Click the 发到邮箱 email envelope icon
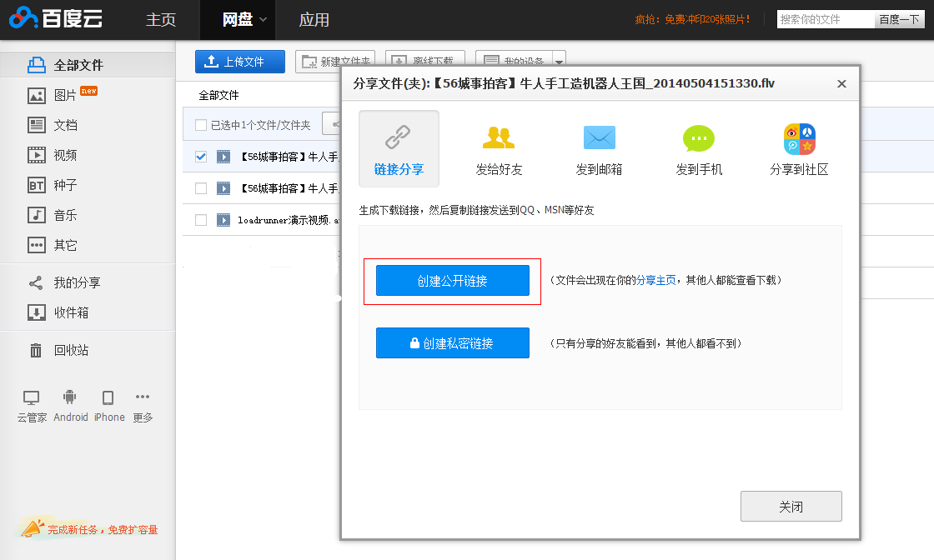This screenshot has width=934, height=560. click(599, 137)
